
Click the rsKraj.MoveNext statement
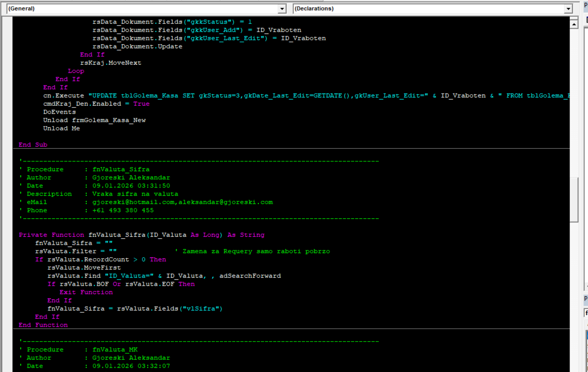tap(111, 63)
